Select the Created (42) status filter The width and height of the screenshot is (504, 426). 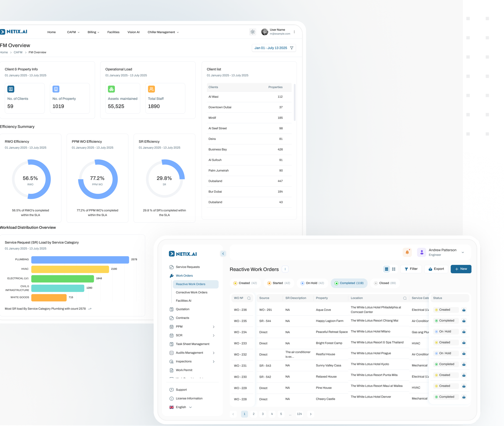tap(245, 283)
